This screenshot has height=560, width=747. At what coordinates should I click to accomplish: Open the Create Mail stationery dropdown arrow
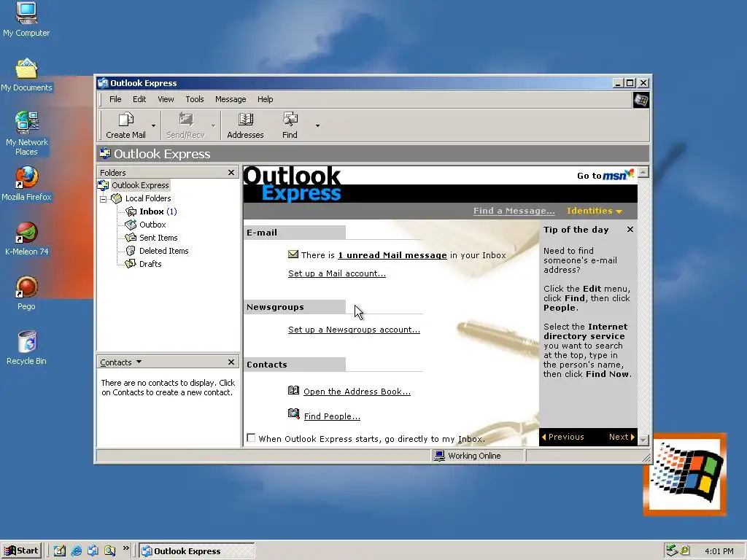coord(153,125)
